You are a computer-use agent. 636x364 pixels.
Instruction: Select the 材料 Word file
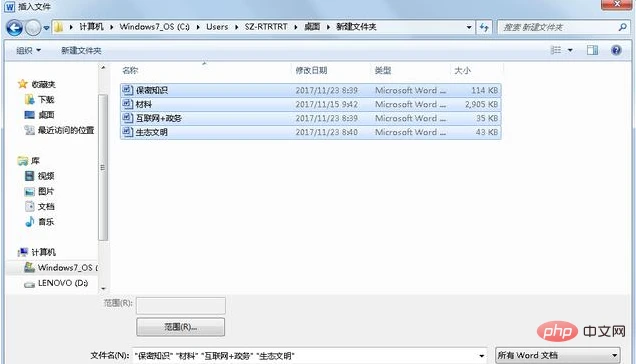[x=311, y=104]
